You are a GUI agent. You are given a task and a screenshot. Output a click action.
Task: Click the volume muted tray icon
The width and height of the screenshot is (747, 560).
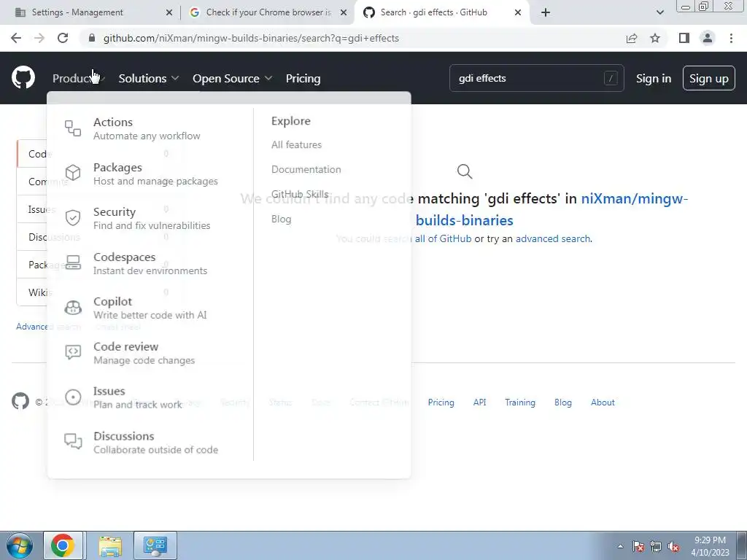coord(673,547)
